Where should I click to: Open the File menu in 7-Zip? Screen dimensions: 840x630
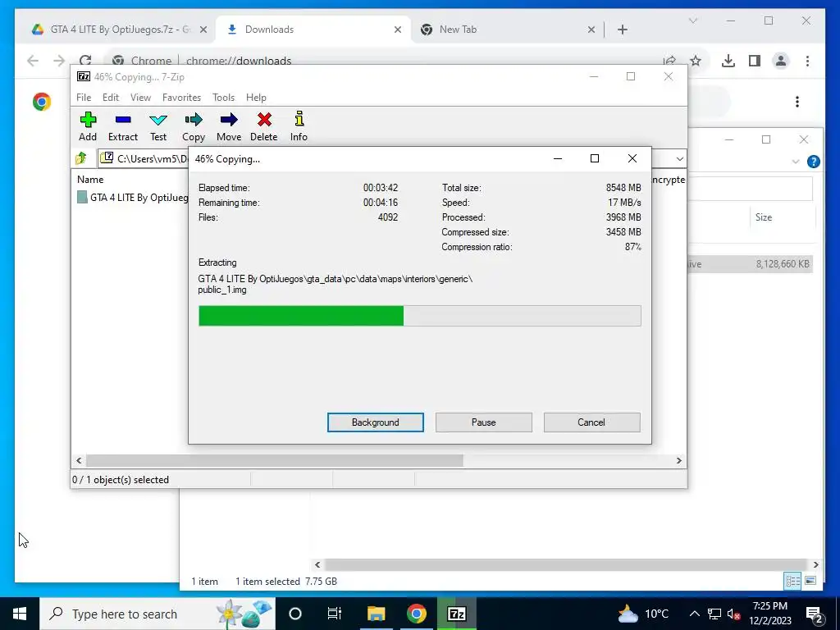click(84, 98)
